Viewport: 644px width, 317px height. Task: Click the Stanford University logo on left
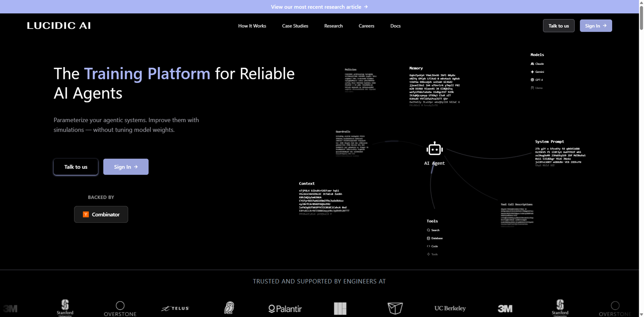pyautogui.click(x=65, y=308)
